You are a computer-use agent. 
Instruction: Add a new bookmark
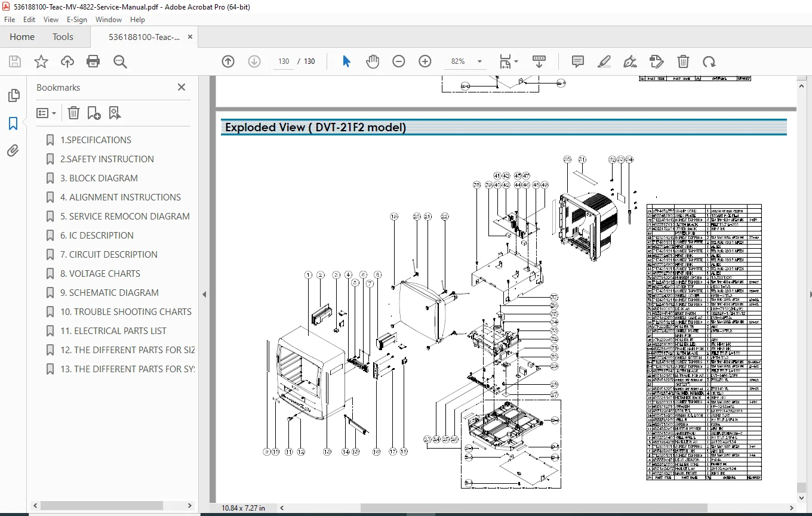(x=94, y=113)
